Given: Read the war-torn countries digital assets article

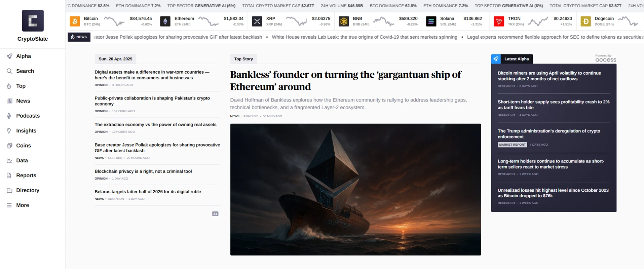Looking at the screenshot, I should (152, 75).
